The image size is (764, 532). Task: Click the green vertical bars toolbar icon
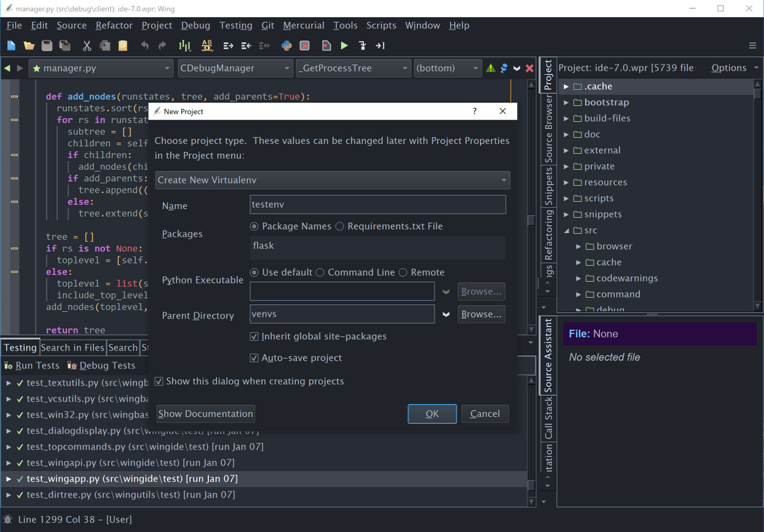pos(185,46)
